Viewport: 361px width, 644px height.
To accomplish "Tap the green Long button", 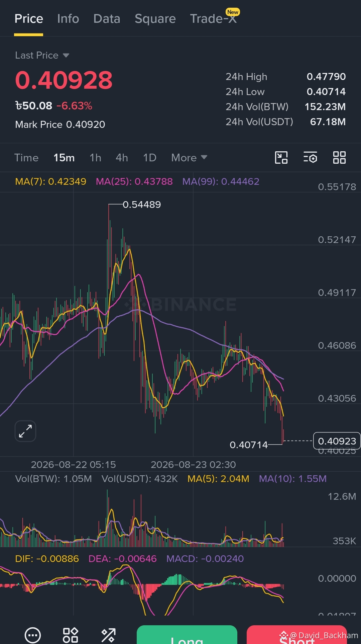I will coord(187,635).
